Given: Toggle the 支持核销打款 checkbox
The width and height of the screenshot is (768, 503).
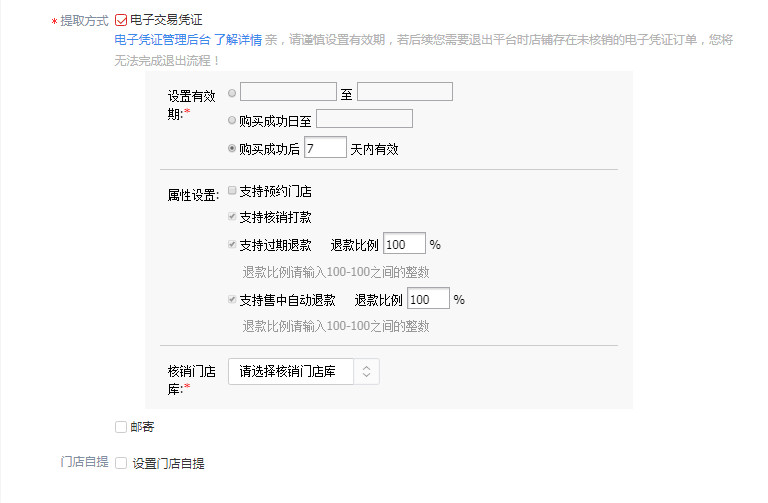Looking at the screenshot, I should point(233,217).
